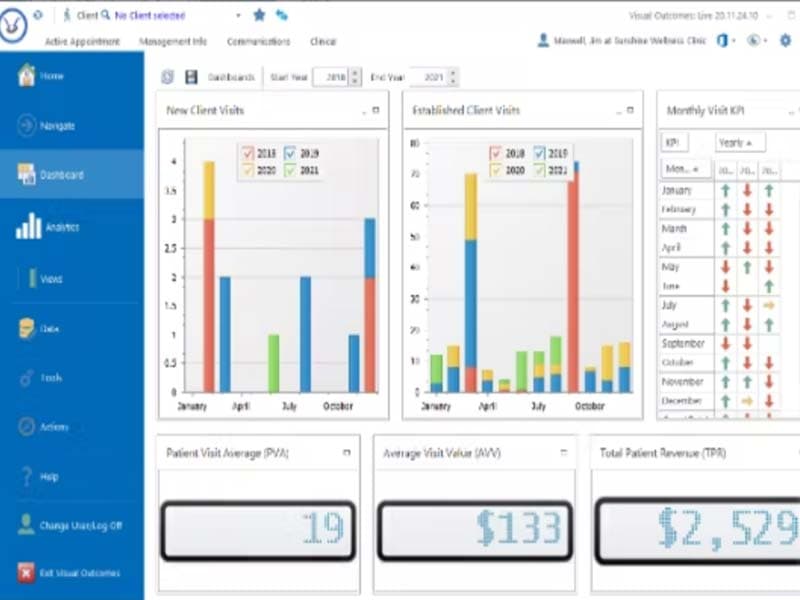Decrease End Year with down arrow
Image resolution: width=800 pixels, height=600 pixels.
point(453,81)
